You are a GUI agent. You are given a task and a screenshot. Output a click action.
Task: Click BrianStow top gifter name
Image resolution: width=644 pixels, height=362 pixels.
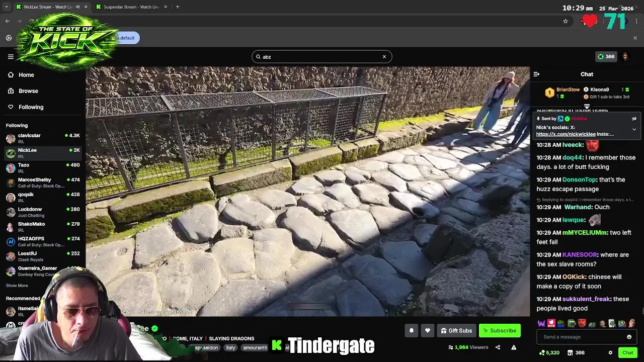568,89
